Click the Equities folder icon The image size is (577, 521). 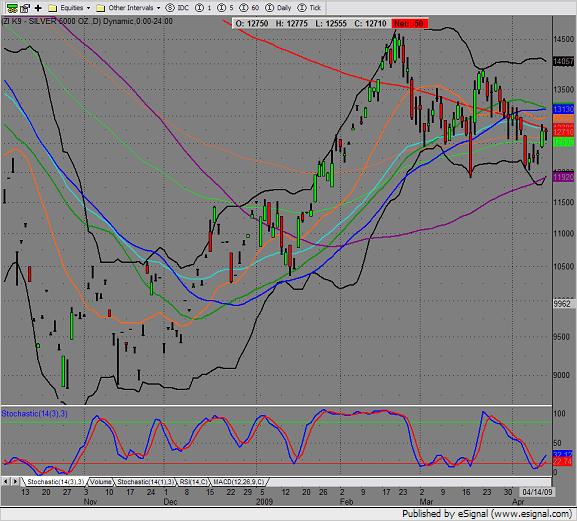pyautogui.click(x=53, y=8)
